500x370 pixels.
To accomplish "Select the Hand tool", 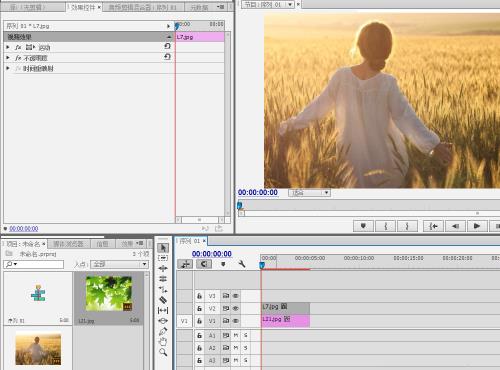I will [163, 342].
